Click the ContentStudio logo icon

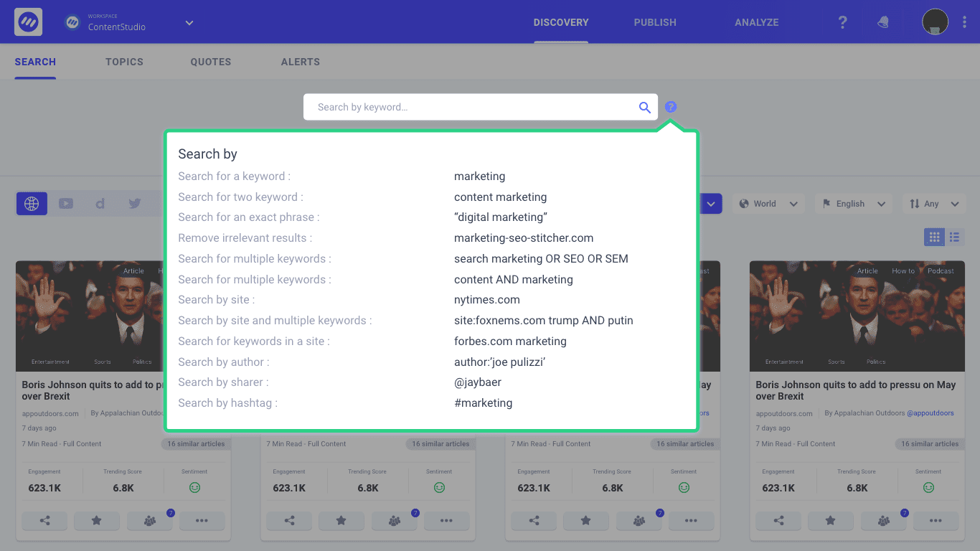[x=29, y=22]
